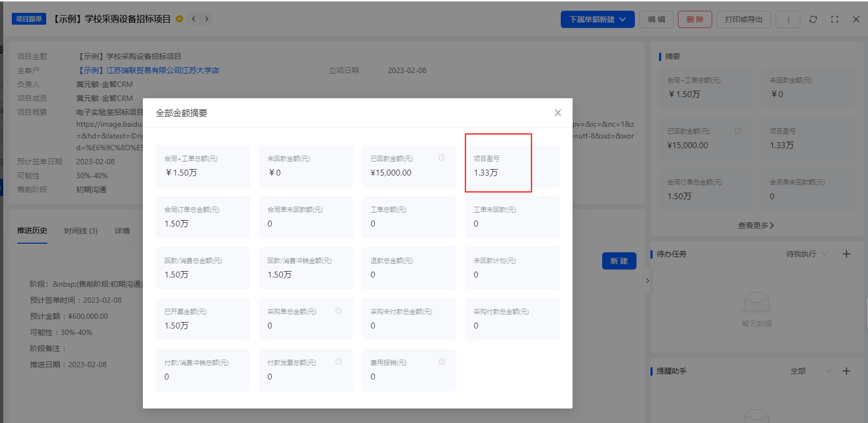The width and height of the screenshot is (868, 423).
Task: Click 可能性 value 30%-40%
Action: pyautogui.click(x=92, y=176)
